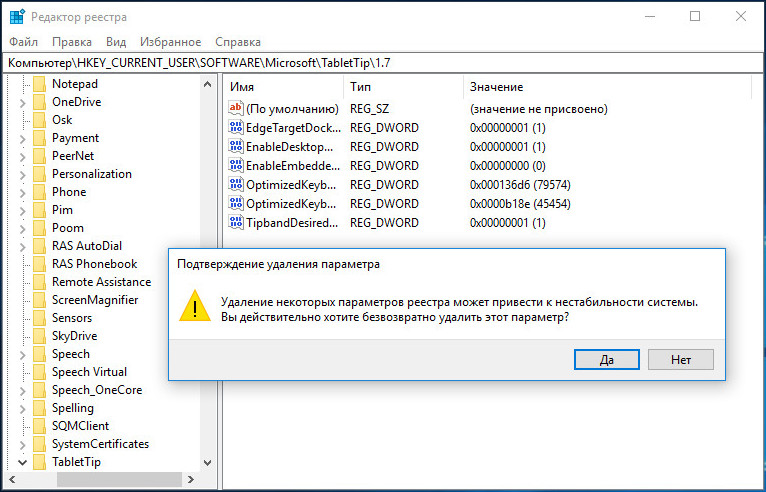Click the folder icon of RAS AutoDial key
This screenshot has height=492, width=766.
40,246
